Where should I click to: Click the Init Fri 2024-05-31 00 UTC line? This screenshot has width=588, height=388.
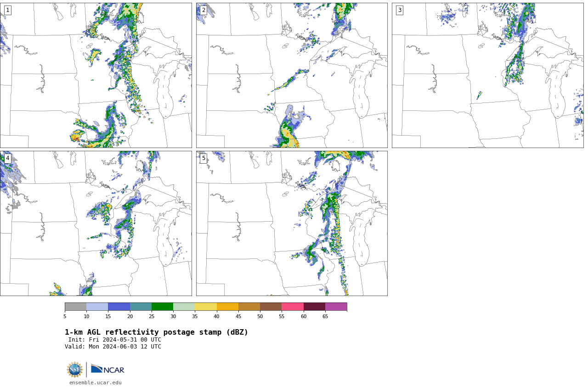tap(115, 340)
